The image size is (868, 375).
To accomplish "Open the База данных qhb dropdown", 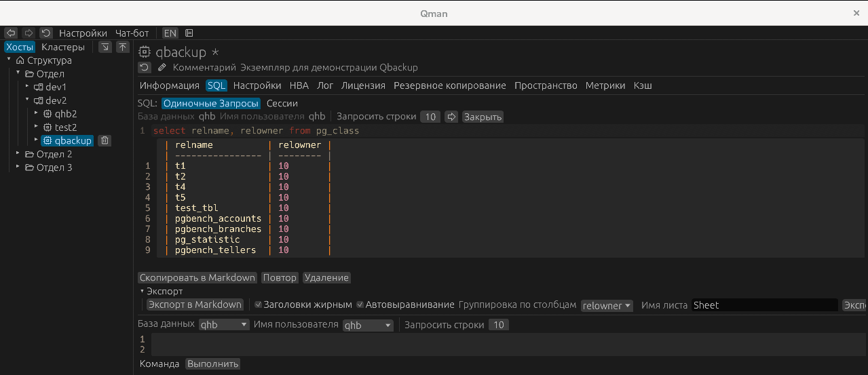I will pos(225,325).
